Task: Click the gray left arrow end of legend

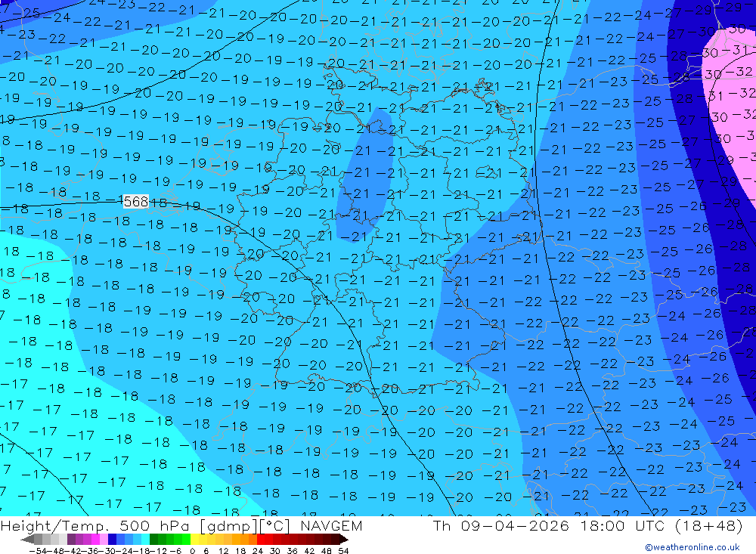Action: point(27,539)
